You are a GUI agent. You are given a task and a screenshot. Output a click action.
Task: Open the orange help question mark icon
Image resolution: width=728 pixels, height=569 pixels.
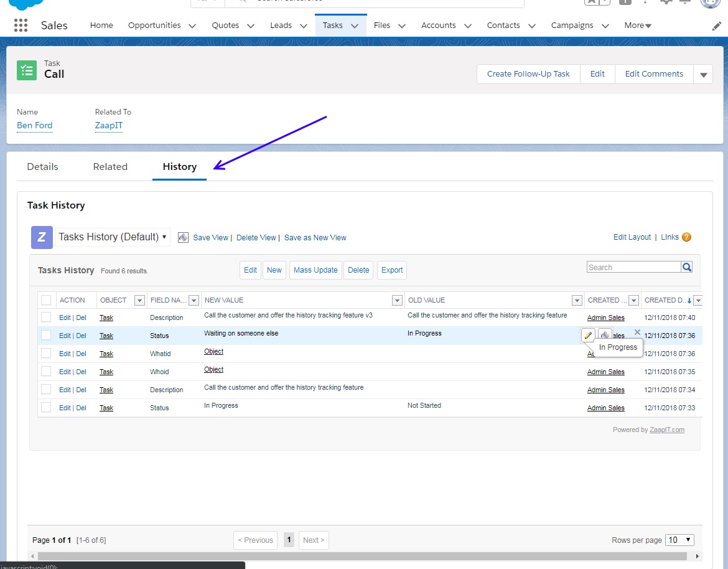click(x=686, y=237)
